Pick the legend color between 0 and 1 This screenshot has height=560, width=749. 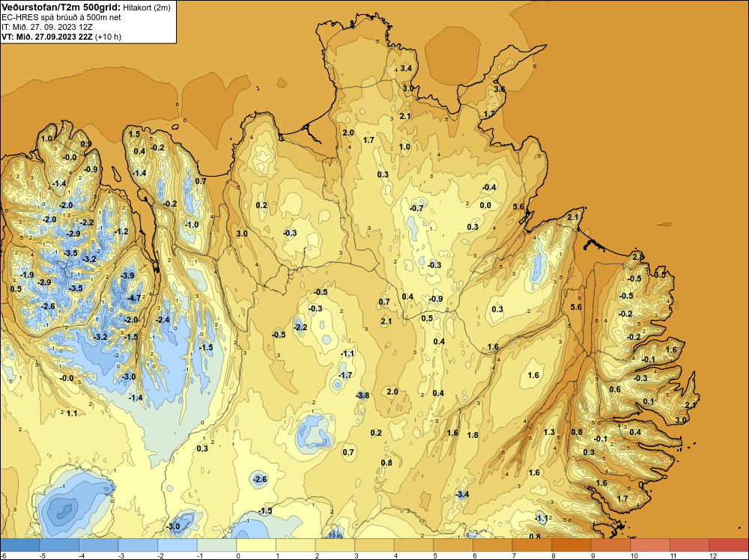point(256,545)
